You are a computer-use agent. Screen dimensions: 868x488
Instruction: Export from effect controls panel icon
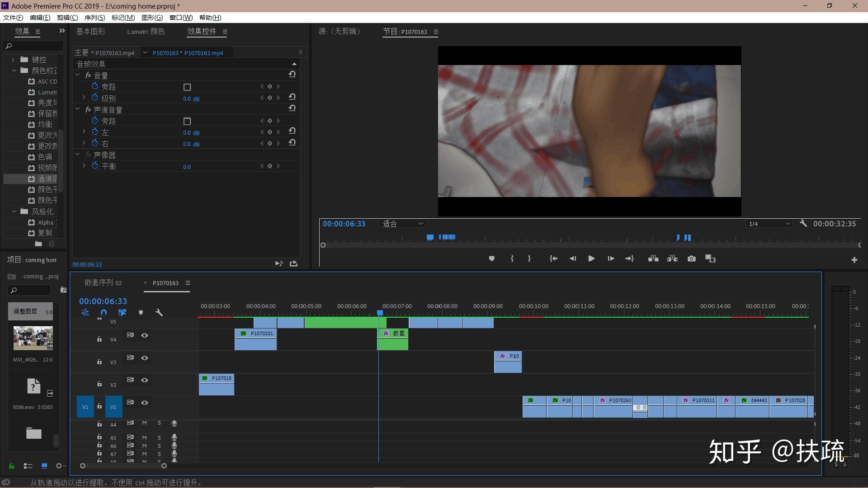(x=293, y=263)
